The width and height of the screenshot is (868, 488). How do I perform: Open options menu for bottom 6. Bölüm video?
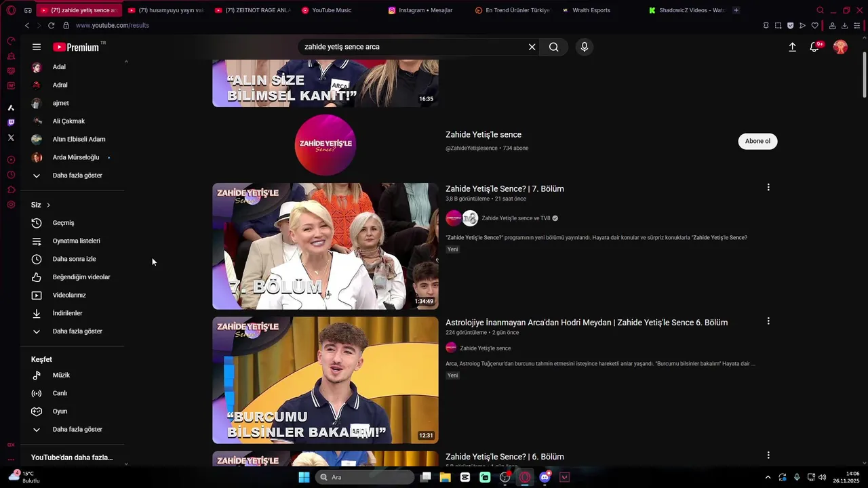(x=768, y=455)
